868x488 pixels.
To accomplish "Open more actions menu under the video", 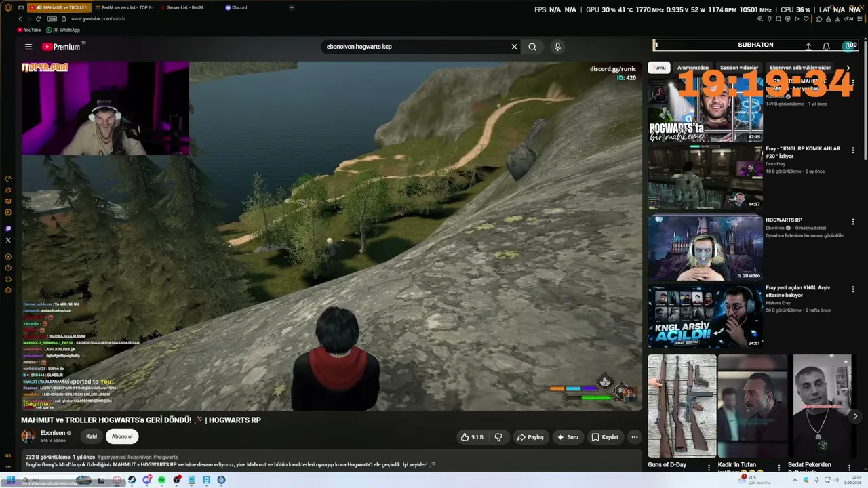I will 635,437.
